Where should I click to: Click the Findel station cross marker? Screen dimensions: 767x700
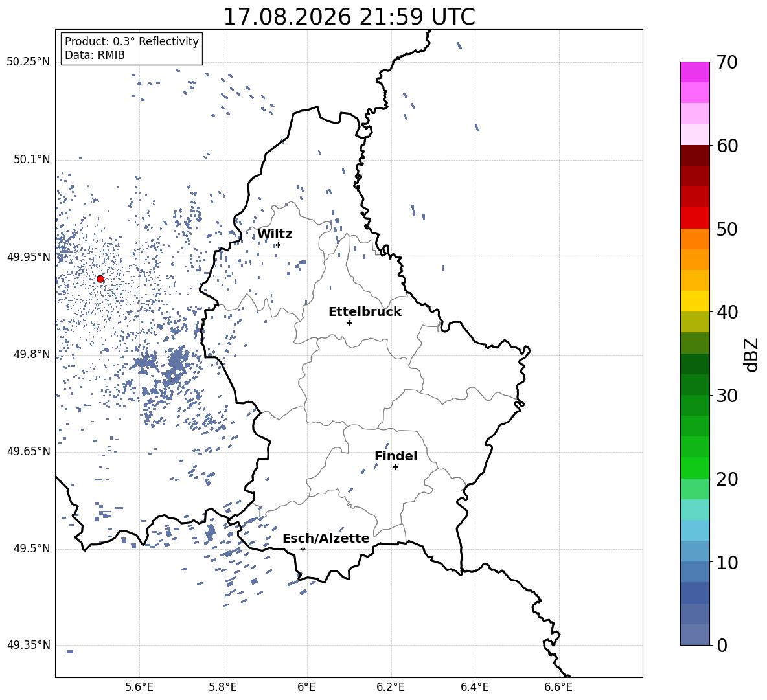point(395,468)
